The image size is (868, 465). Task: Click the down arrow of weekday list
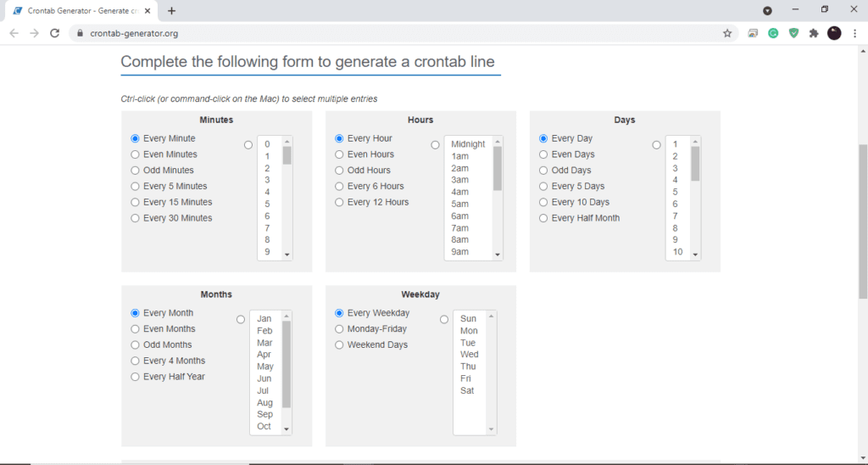coord(491,429)
